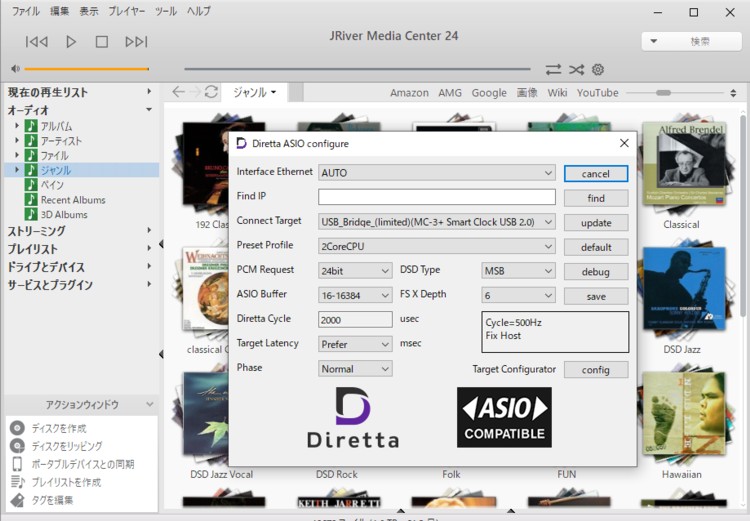Select ジャンル tree item
750x521 pixels.
coord(81,170)
